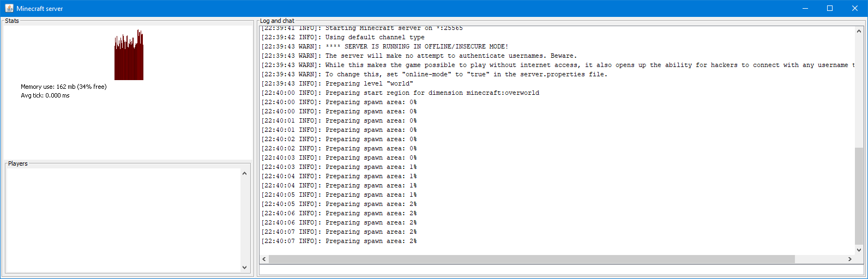Click the 'Players' panel label
Image resolution: width=868 pixels, height=279 pixels.
[x=18, y=163]
